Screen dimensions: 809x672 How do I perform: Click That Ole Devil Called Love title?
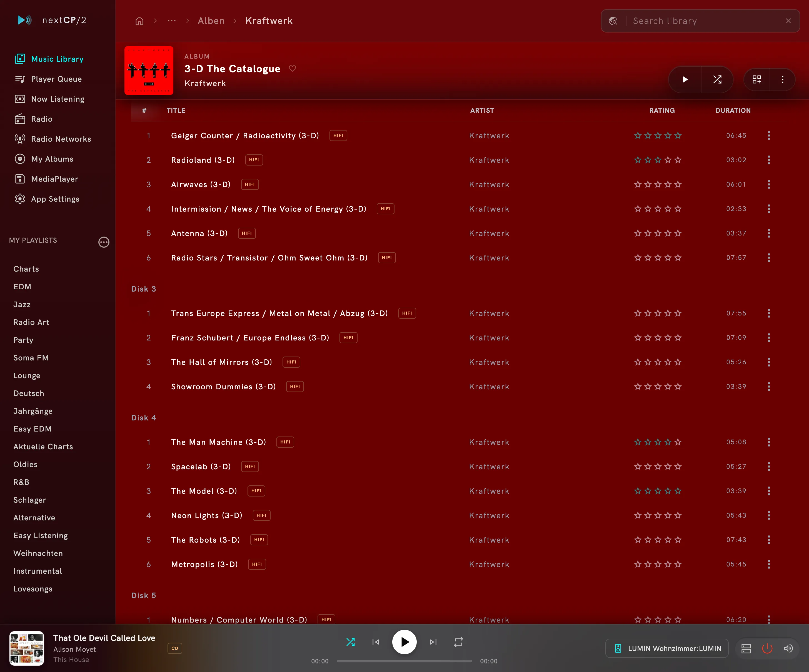coord(104,638)
